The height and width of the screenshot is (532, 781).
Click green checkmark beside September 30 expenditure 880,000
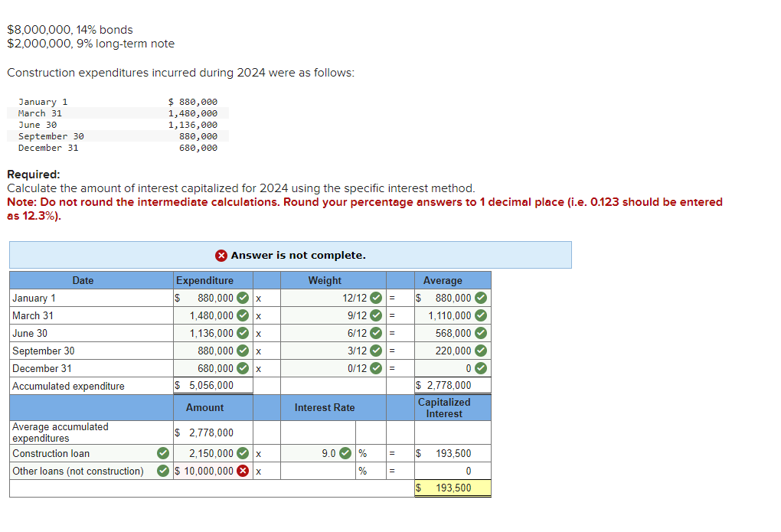click(x=243, y=351)
